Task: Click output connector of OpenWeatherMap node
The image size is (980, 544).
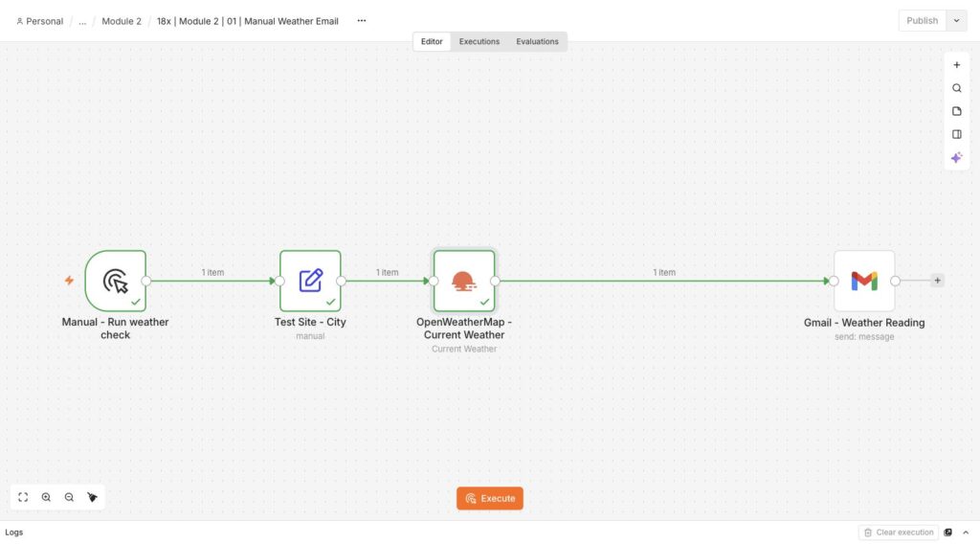Action: pos(495,281)
